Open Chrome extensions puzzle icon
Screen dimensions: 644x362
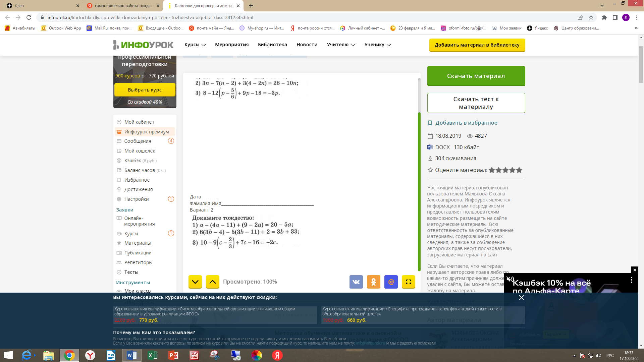coord(604,17)
